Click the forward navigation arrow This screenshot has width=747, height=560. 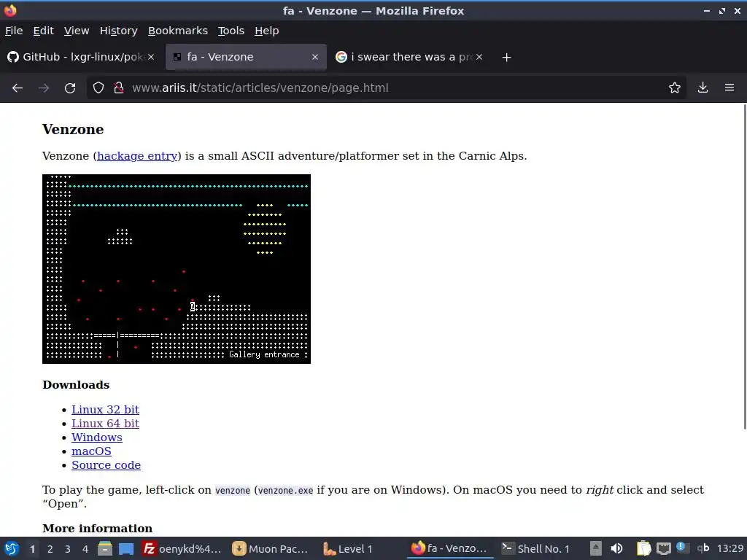pos(44,87)
